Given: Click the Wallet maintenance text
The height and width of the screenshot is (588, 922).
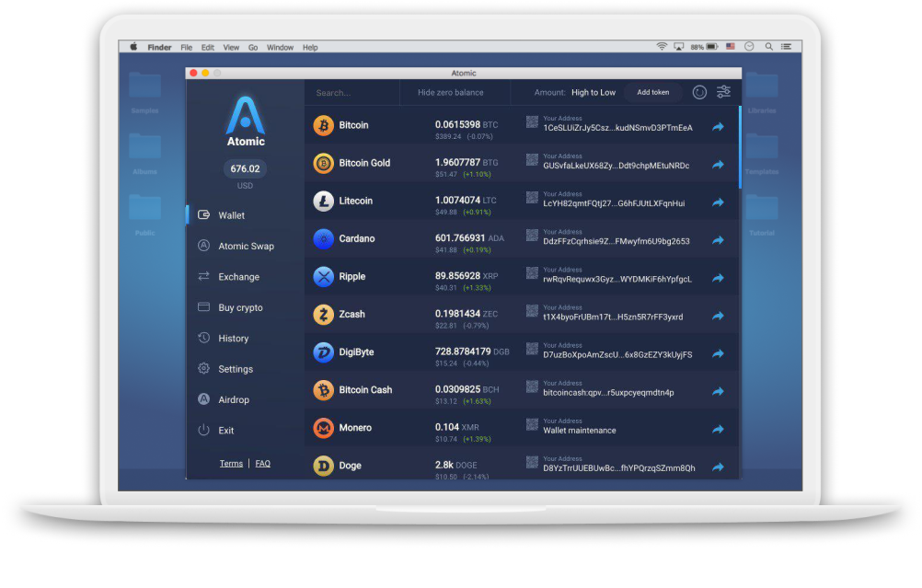Looking at the screenshot, I should [x=579, y=431].
